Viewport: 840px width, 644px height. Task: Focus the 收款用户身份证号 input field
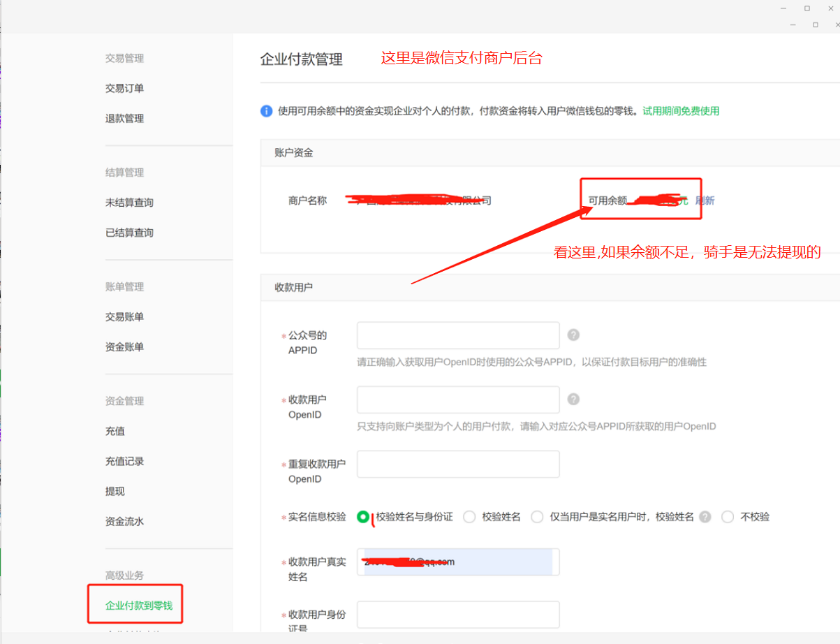click(x=458, y=614)
